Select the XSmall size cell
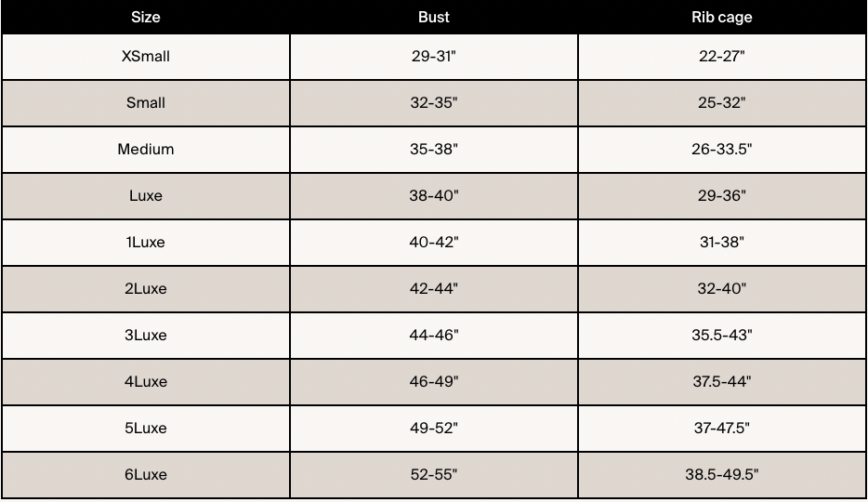 [146, 57]
